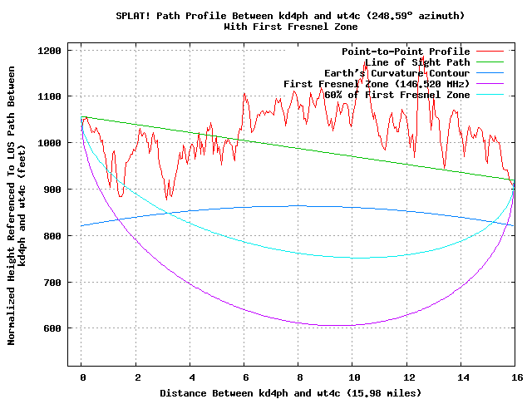
Task: Click the y-axis label '700'
Action: (52, 283)
